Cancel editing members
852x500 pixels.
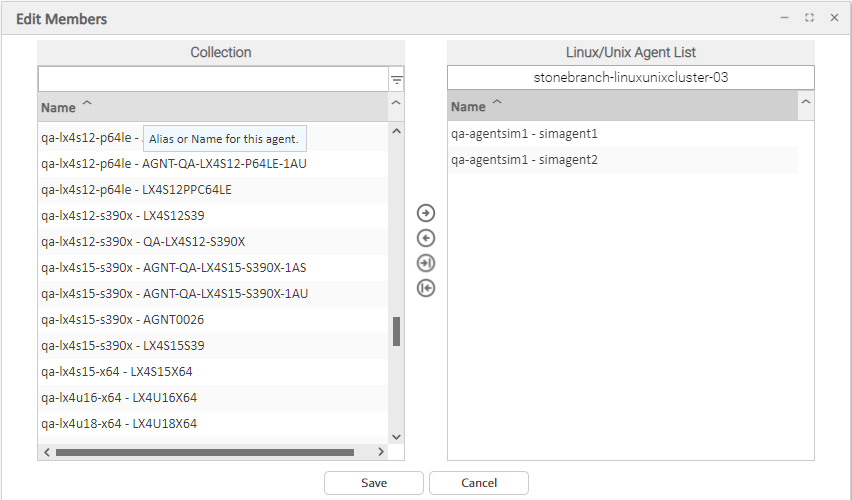click(479, 483)
